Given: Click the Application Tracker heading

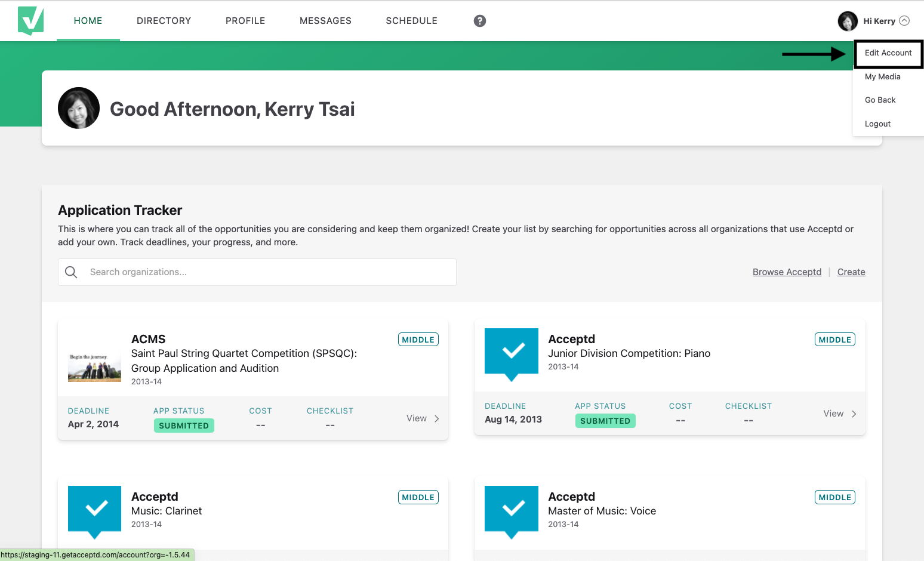Looking at the screenshot, I should click(120, 210).
